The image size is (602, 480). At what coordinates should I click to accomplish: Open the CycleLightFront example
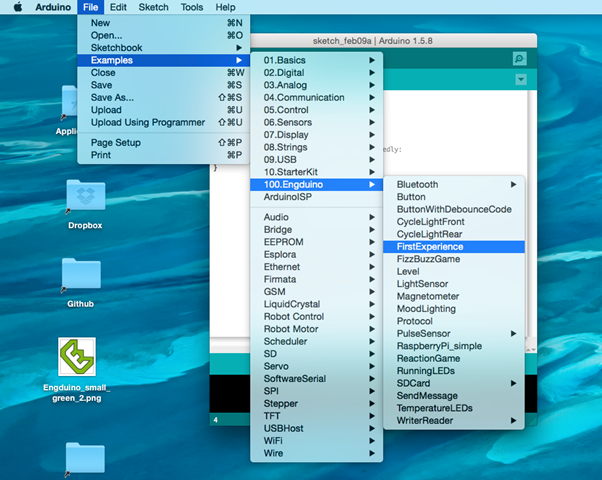454,222
